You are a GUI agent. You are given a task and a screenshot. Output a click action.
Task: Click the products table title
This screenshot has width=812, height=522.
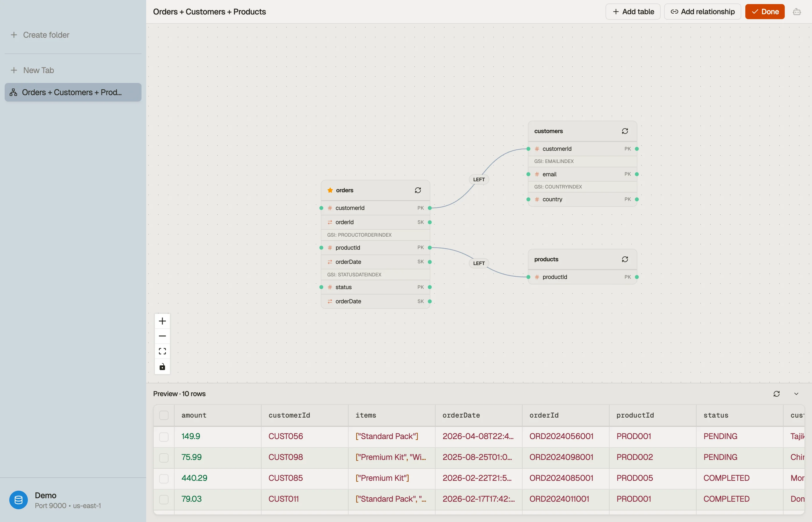(546, 259)
